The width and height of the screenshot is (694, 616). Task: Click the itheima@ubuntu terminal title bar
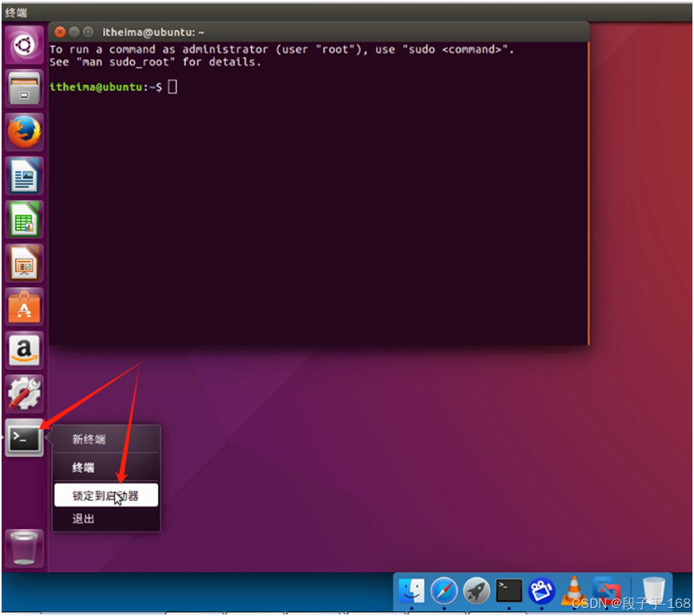pyautogui.click(x=319, y=32)
